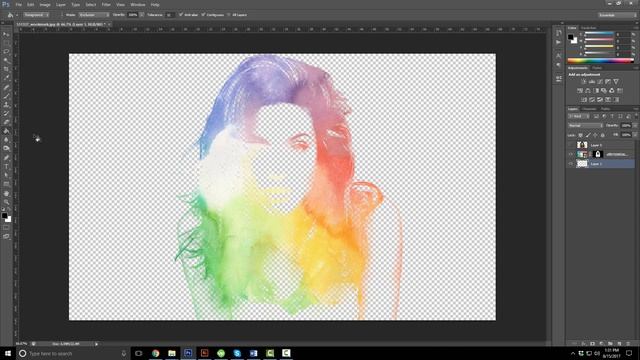Open the Filter menu
Image resolution: width=640 pixels, height=360 pixels.
point(106,4)
